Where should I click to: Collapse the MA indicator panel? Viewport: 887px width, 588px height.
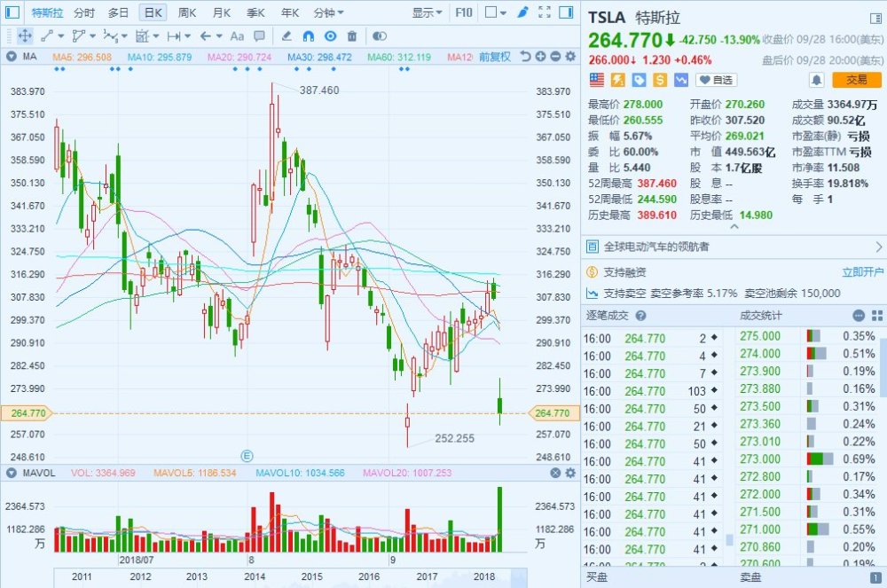pos(11,57)
